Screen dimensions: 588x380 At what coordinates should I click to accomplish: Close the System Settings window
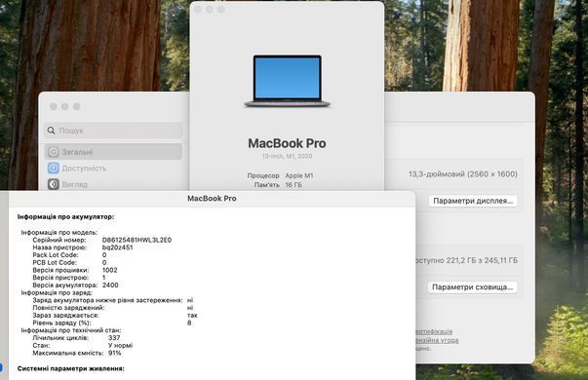tap(54, 106)
